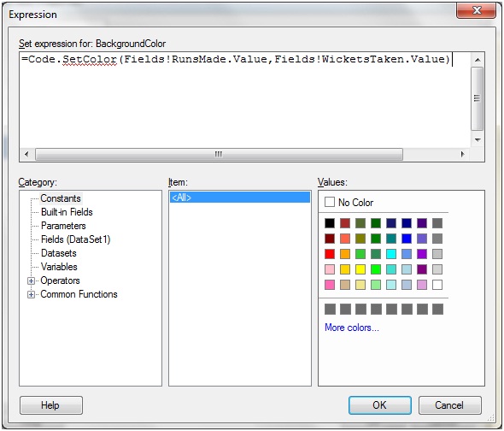Pick the tan color swatch
This screenshot has width=504, height=431.
point(345,285)
